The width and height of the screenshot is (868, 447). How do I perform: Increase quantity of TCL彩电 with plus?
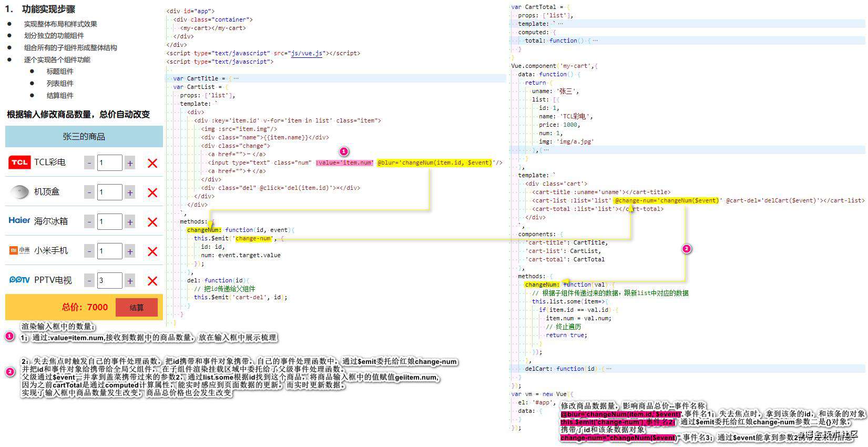pos(130,163)
